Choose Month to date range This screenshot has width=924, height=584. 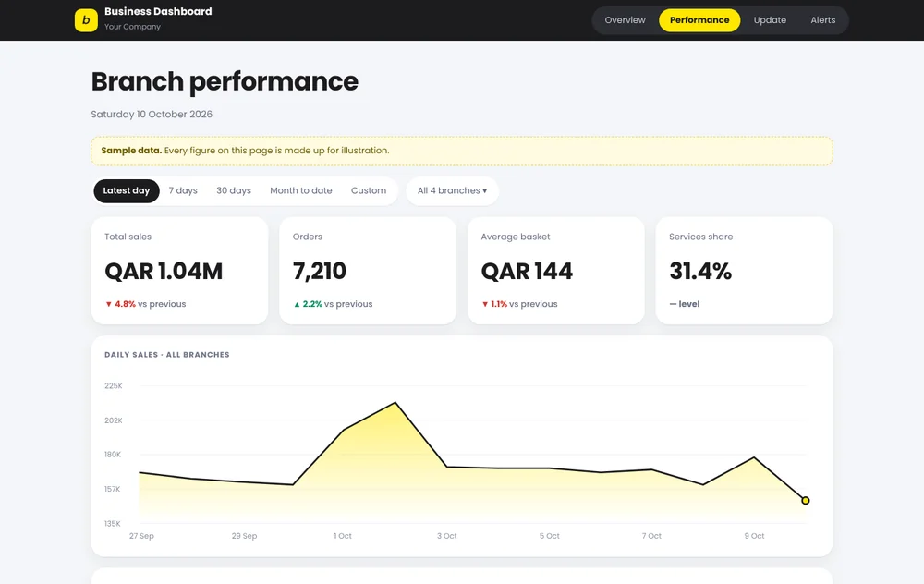tap(301, 190)
